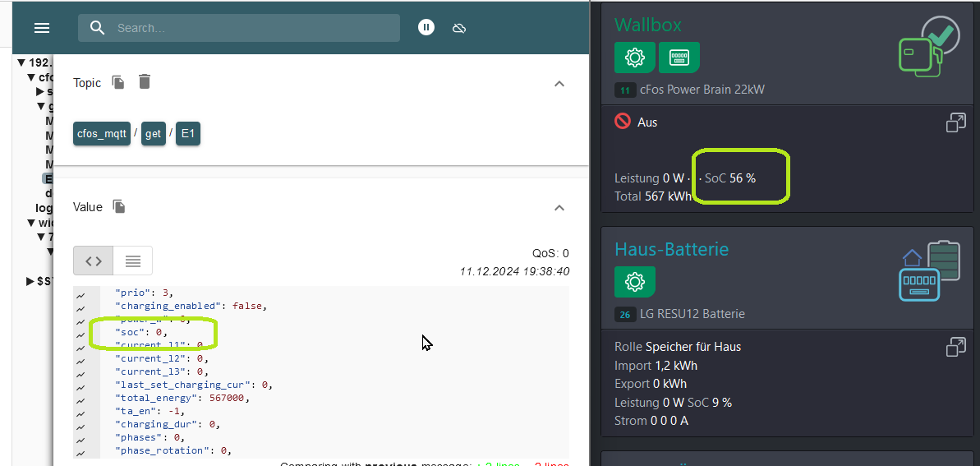Click the QoS: 0 label
The width and height of the screenshot is (980, 466).
point(550,253)
